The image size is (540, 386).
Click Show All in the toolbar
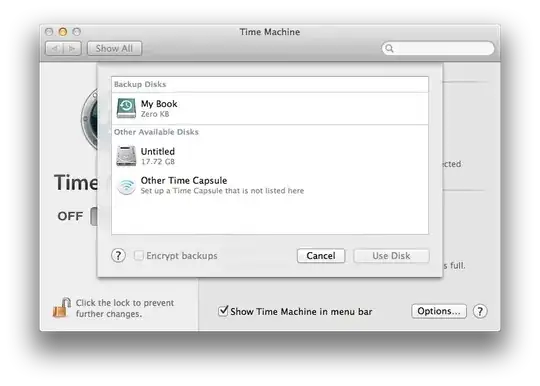[x=114, y=49]
